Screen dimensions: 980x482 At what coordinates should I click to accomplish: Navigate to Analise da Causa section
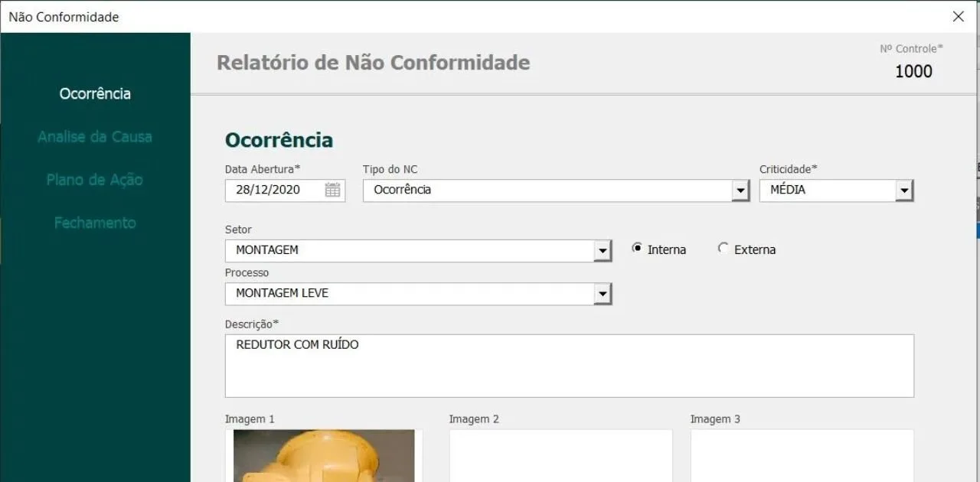click(94, 136)
